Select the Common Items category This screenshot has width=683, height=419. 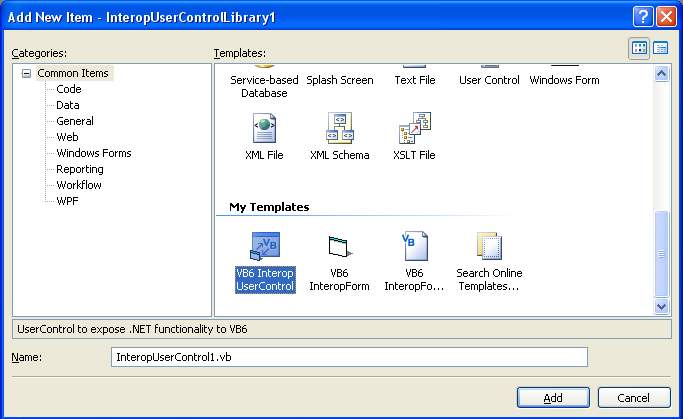tap(73, 73)
